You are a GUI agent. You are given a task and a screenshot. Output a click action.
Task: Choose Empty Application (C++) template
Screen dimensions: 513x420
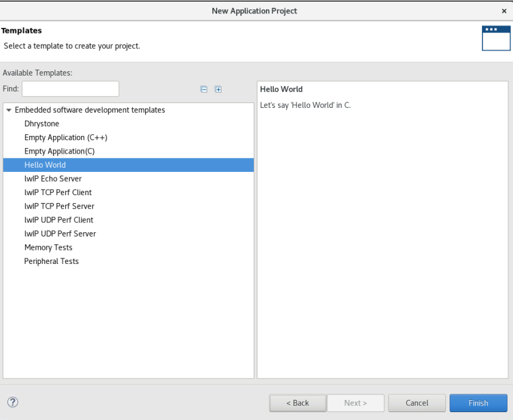point(66,137)
